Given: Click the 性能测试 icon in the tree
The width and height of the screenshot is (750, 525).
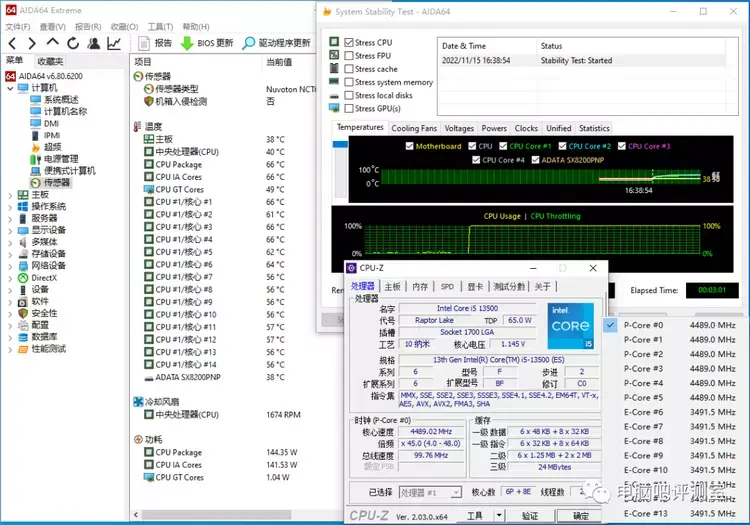Looking at the screenshot, I should click(x=23, y=349).
